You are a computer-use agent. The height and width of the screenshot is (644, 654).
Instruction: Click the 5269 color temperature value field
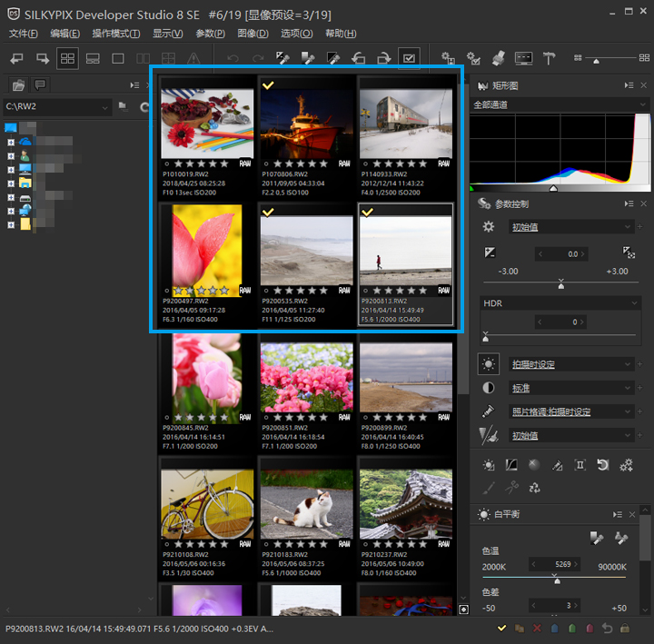click(x=555, y=564)
